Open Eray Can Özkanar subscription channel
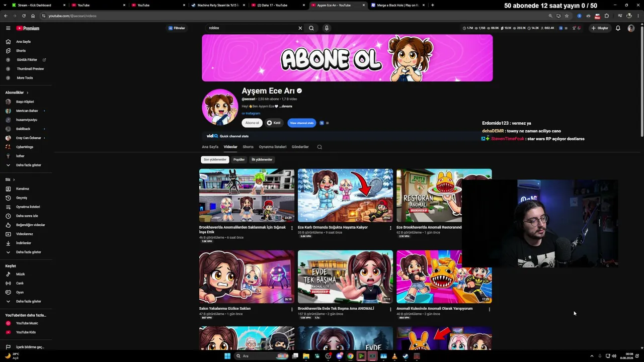The image size is (644, 362). point(26,138)
